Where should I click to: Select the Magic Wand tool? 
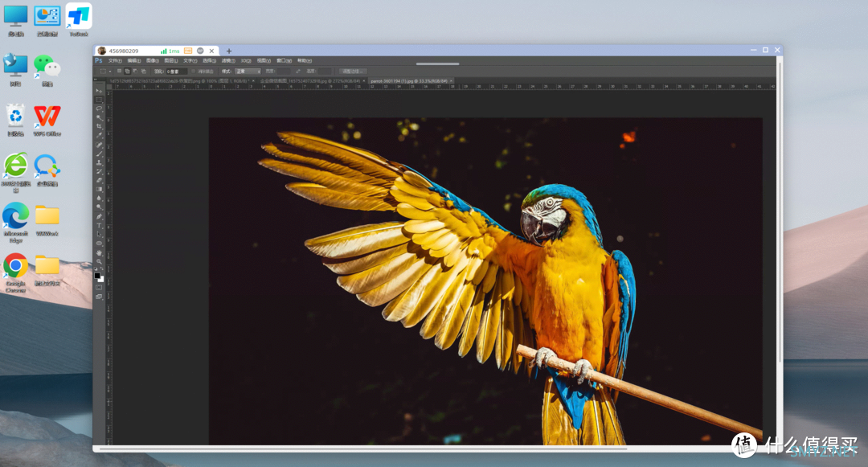pos(99,118)
